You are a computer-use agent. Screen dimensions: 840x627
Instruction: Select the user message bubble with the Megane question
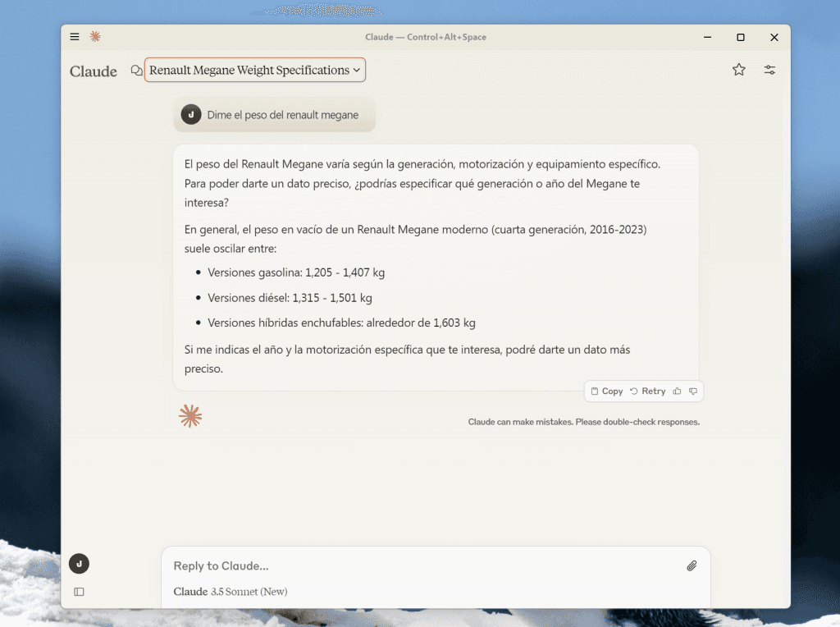[x=274, y=115]
